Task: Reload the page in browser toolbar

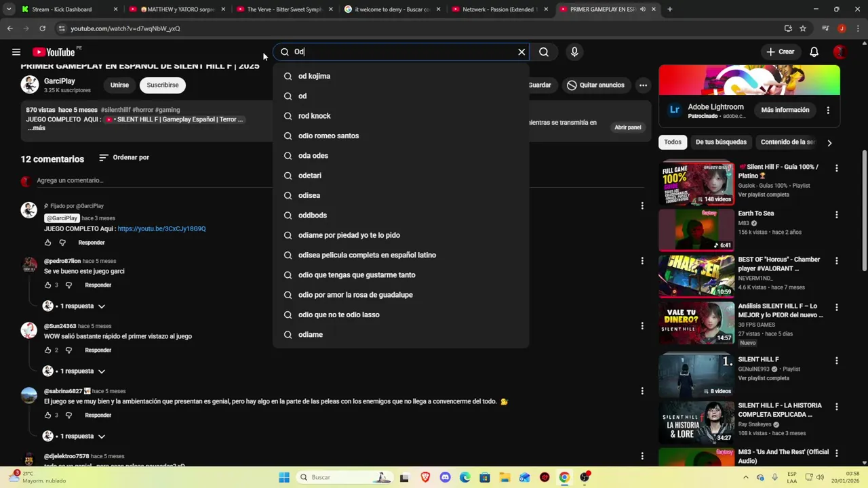Action: coord(42,28)
